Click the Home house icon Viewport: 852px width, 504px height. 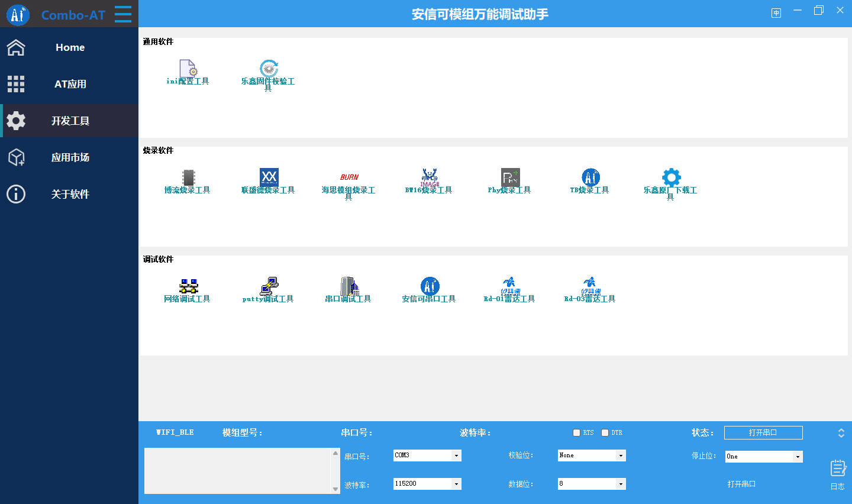tap(16, 47)
